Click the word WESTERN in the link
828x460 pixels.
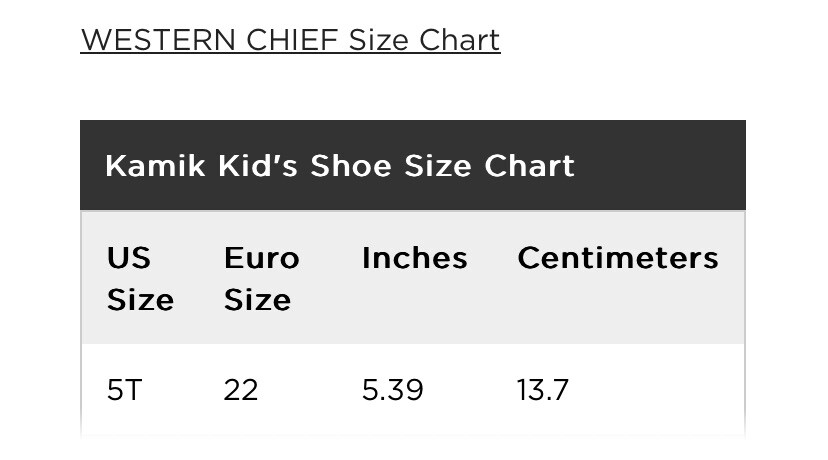[x=158, y=40]
